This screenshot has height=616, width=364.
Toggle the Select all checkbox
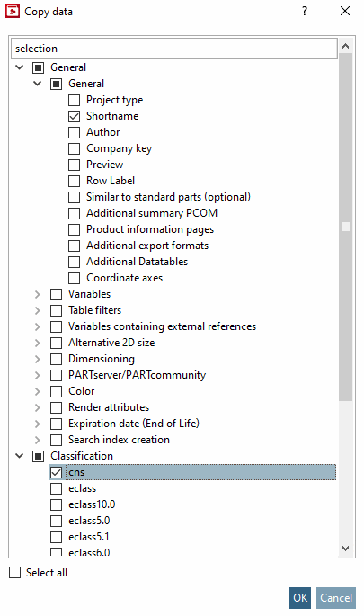[x=15, y=573]
